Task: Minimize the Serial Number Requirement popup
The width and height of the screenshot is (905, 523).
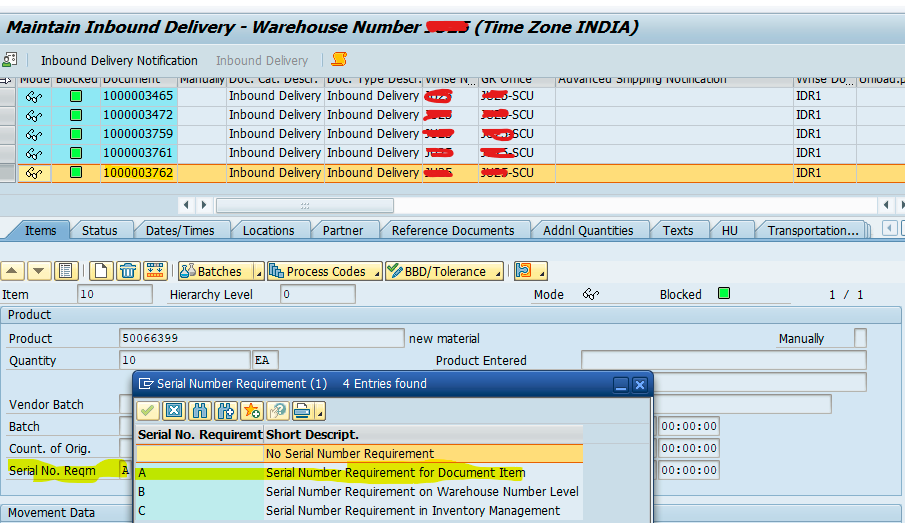Action: 620,385
